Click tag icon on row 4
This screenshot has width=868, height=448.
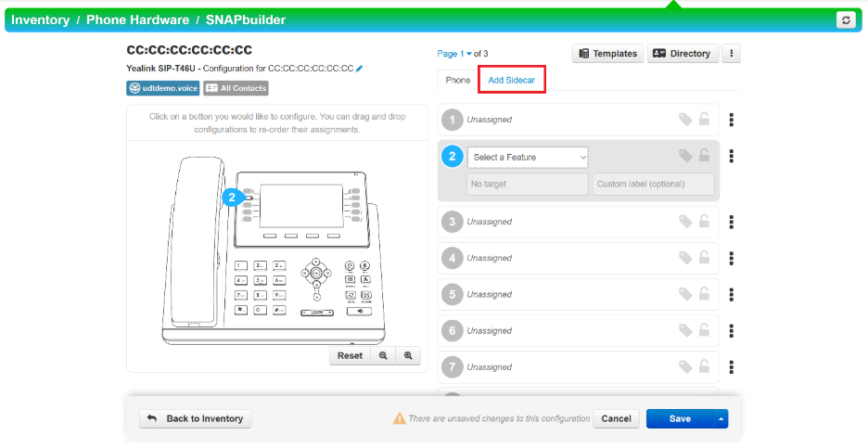point(686,258)
